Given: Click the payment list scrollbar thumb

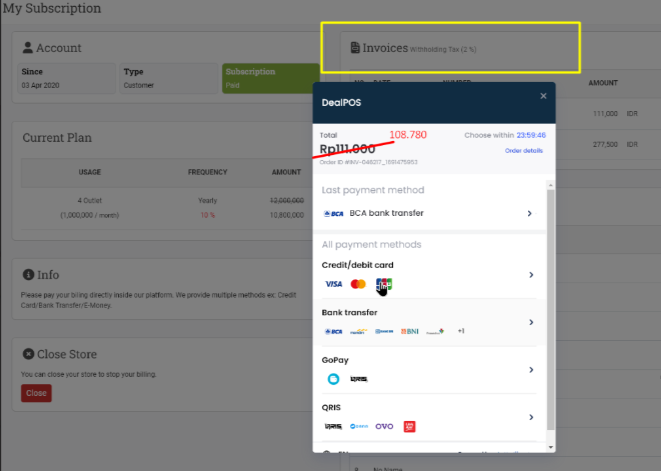Looking at the screenshot, I should tap(551, 310).
